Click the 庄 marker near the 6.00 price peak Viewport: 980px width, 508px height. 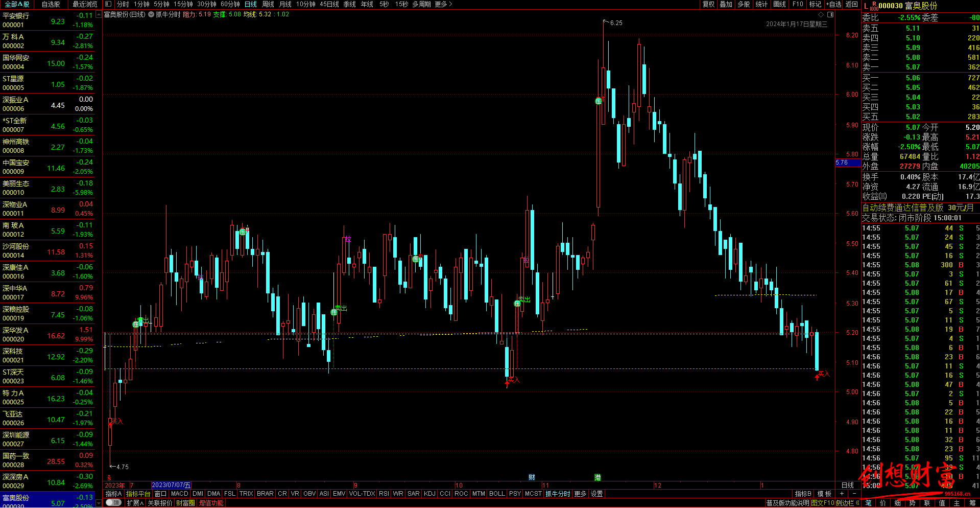599,101
